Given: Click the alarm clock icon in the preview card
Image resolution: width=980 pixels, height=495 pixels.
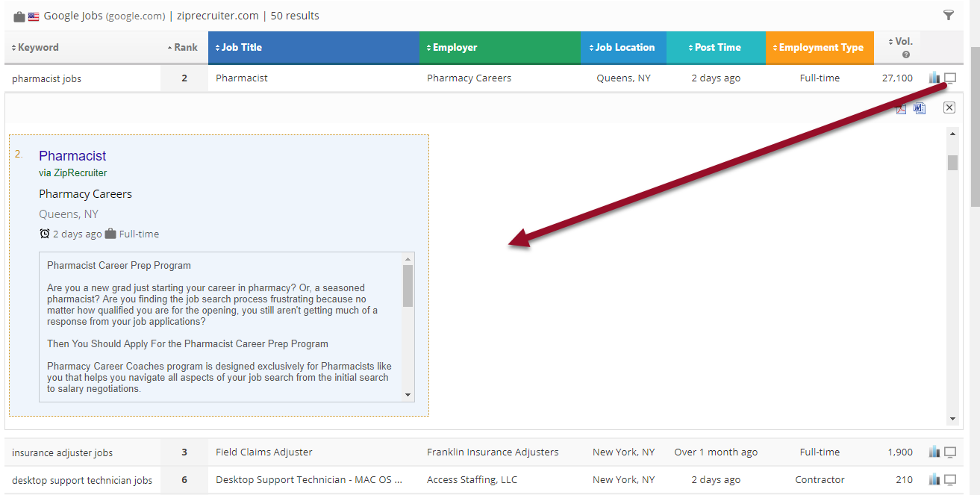Looking at the screenshot, I should click(x=45, y=234).
